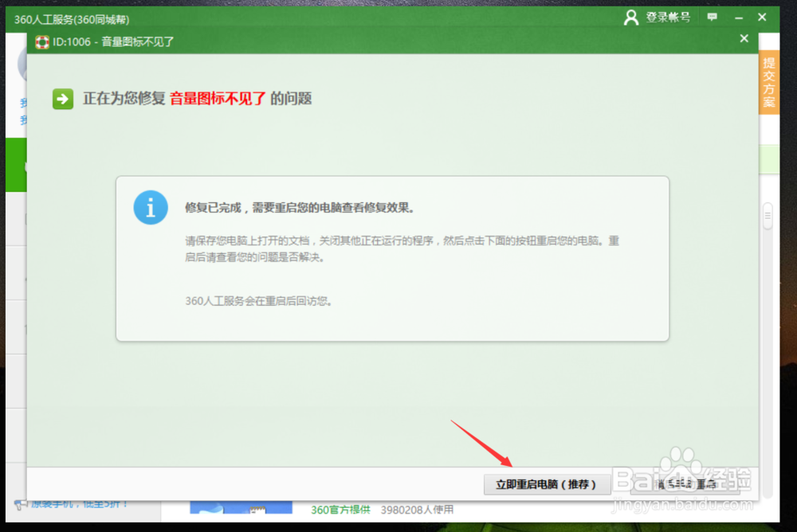Click the lifebuoy icon beside ID:1006
The height and width of the screenshot is (532, 797).
[42, 42]
